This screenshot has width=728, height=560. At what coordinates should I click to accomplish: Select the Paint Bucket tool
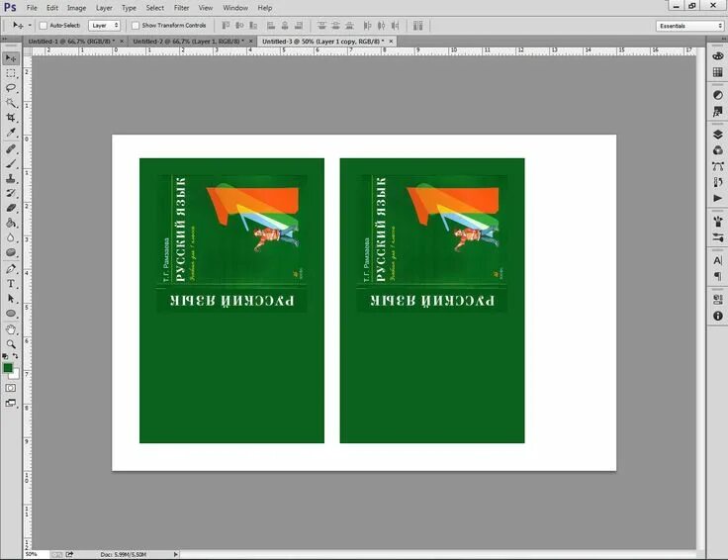(11, 223)
